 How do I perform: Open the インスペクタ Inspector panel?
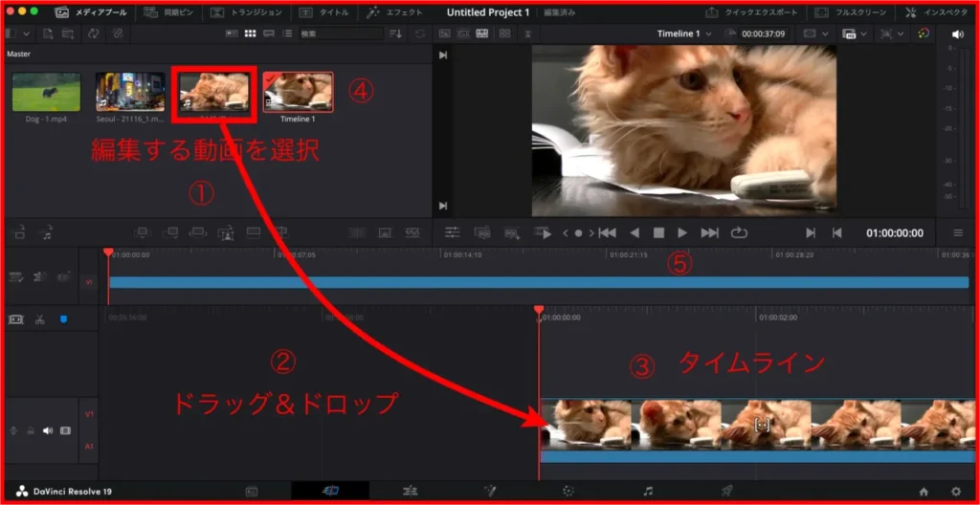point(935,12)
